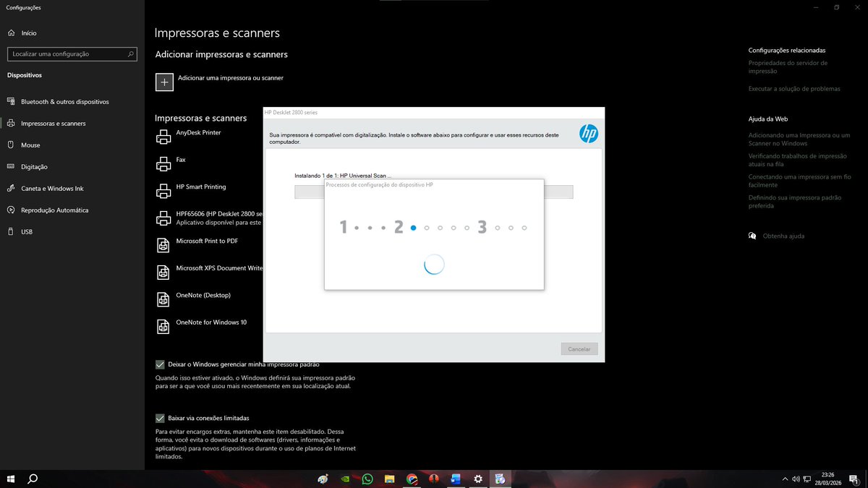Click the Obtenha ajuda chat icon
868x488 pixels.
752,236
